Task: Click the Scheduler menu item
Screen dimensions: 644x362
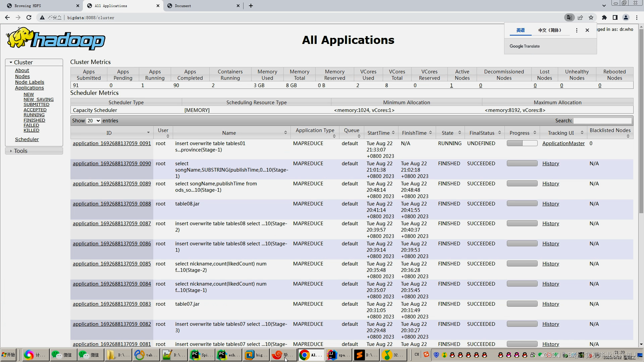Action: point(27,139)
